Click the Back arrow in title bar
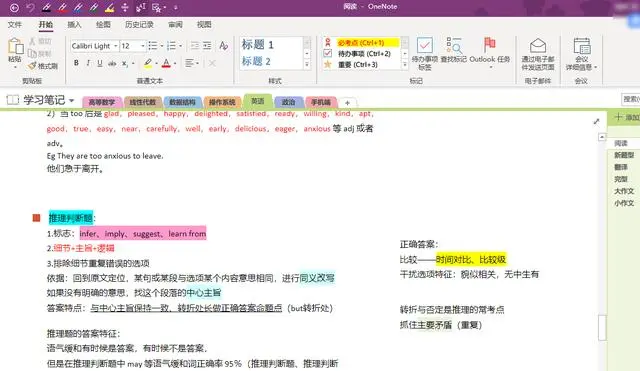This screenshot has height=371, width=640. (14, 7)
